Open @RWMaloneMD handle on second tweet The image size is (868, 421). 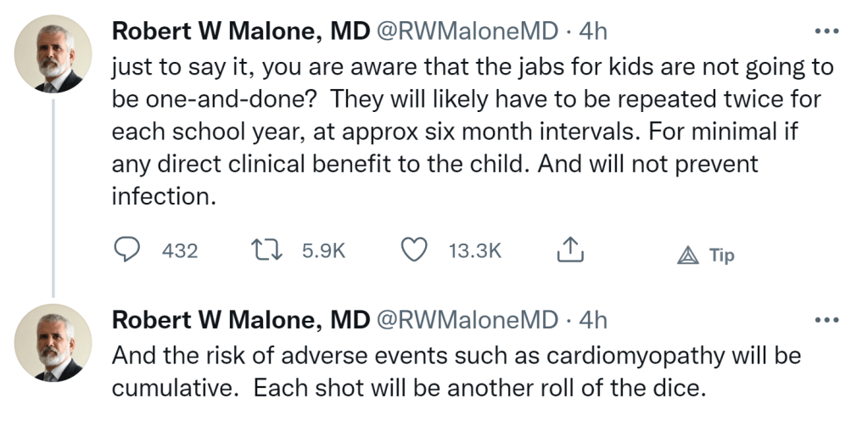[468, 320]
